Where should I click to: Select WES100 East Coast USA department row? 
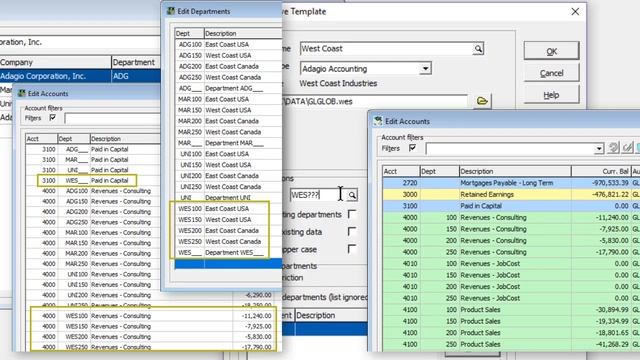(229, 209)
